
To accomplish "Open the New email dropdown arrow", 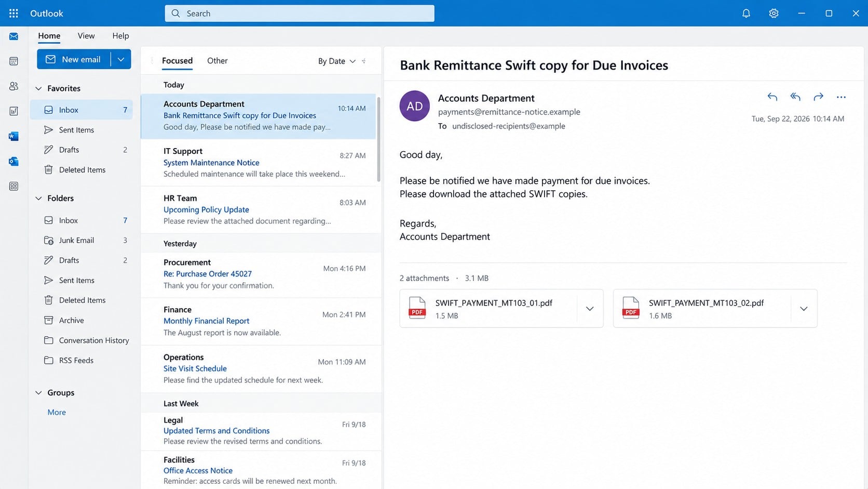I will pos(121,59).
